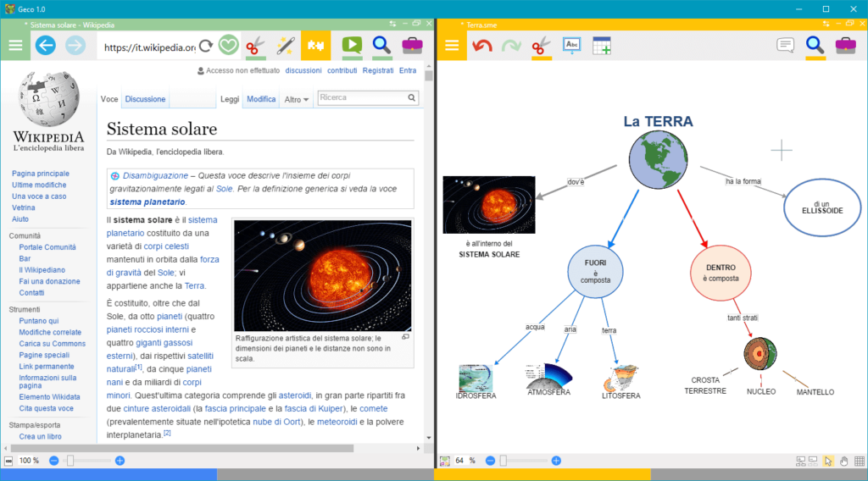The width and height of the screenshot is (868, 481).
Task: Click the Earth core layers image
Action: [x=760, y=354]
